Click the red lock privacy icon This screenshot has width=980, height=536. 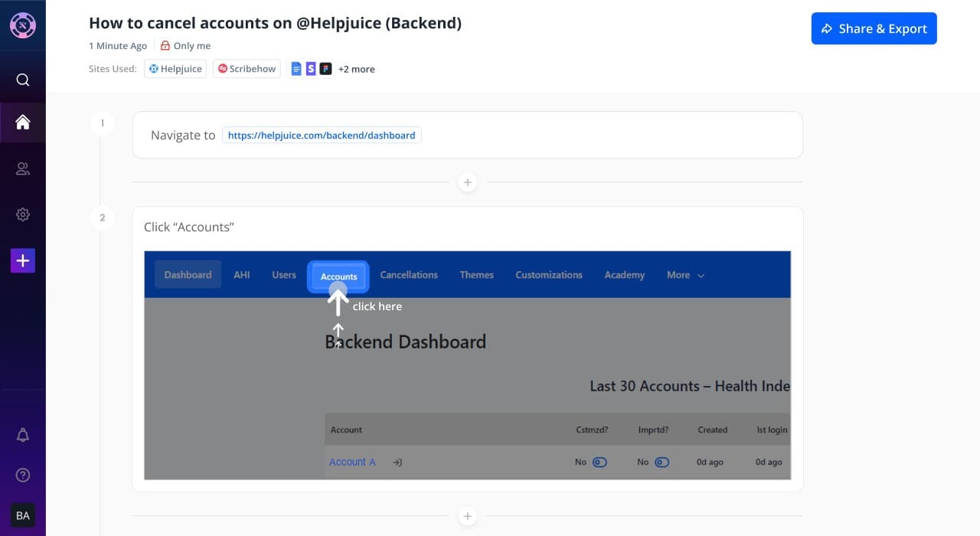pyautogui.click(x=165, y=46)
